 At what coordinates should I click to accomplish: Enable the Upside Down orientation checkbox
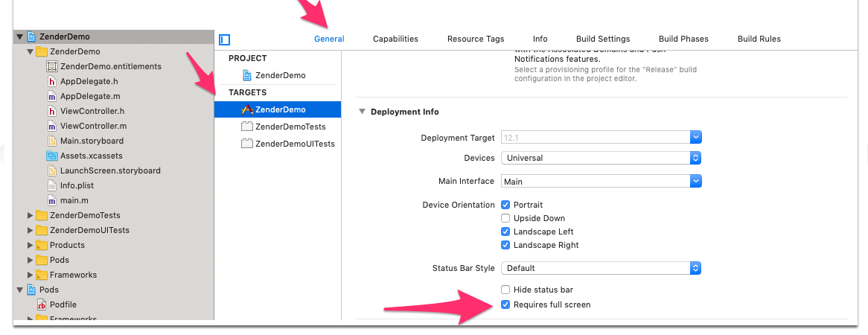click(x=505, y=218)
